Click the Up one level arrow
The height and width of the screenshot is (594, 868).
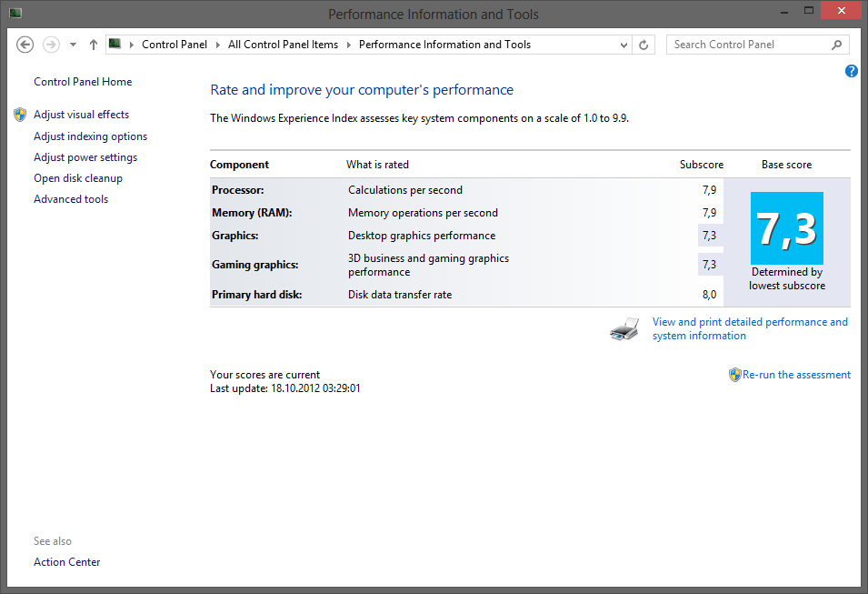pyautogui.click(x=93, y=44)
